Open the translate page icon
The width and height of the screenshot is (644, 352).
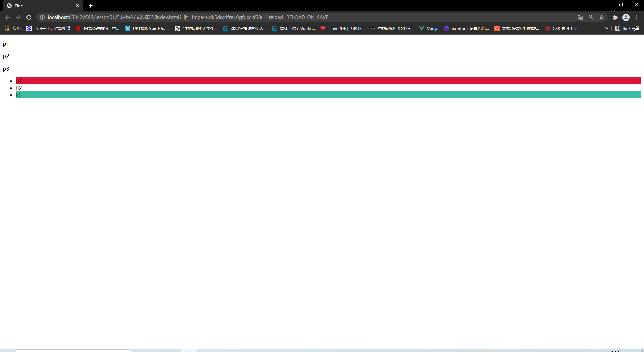tap(580, 17)
